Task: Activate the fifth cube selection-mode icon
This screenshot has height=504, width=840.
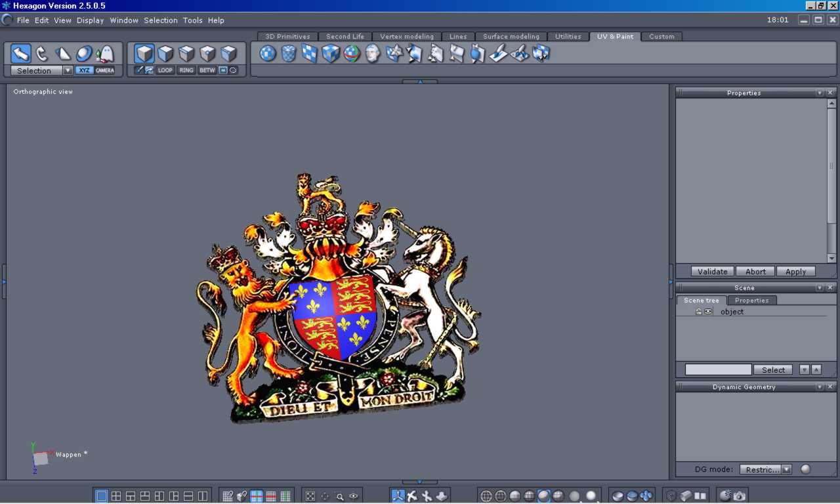Action: (x=228, y=54)
